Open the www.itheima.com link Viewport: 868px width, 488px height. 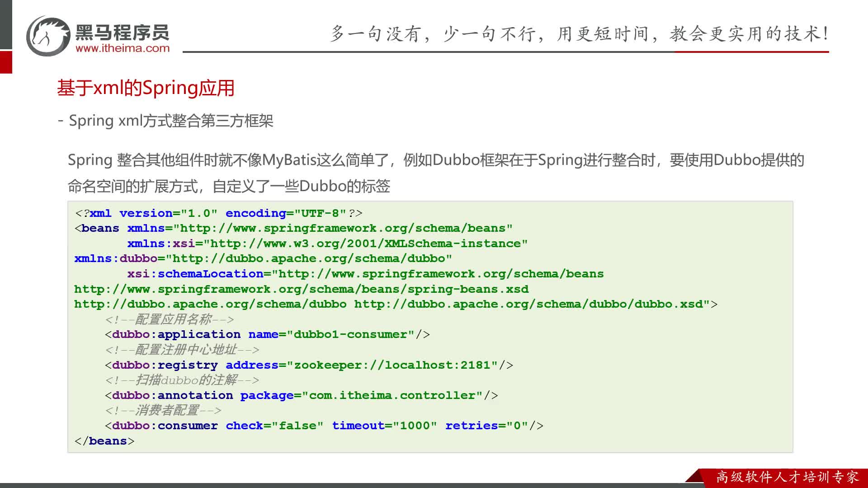click(x=123, y=48)
